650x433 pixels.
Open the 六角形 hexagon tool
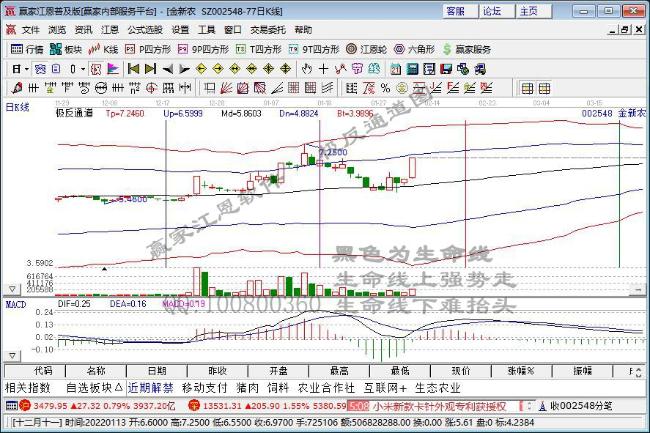[414, 50]
